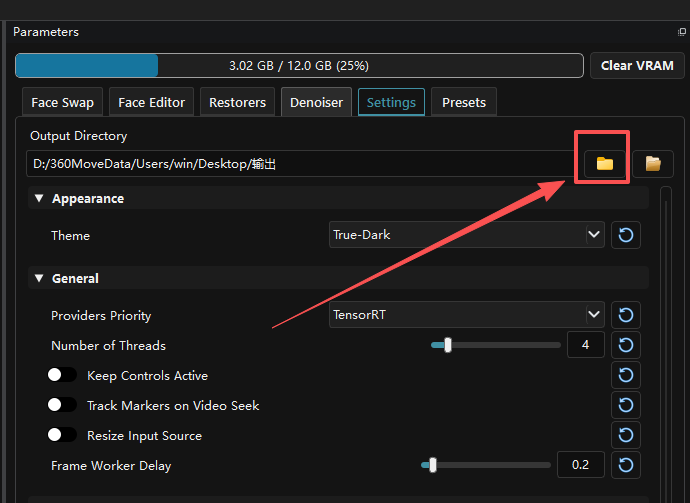Click the Number of Threads value box
This screenshot has width=690, height=503.
coord(586,345)
